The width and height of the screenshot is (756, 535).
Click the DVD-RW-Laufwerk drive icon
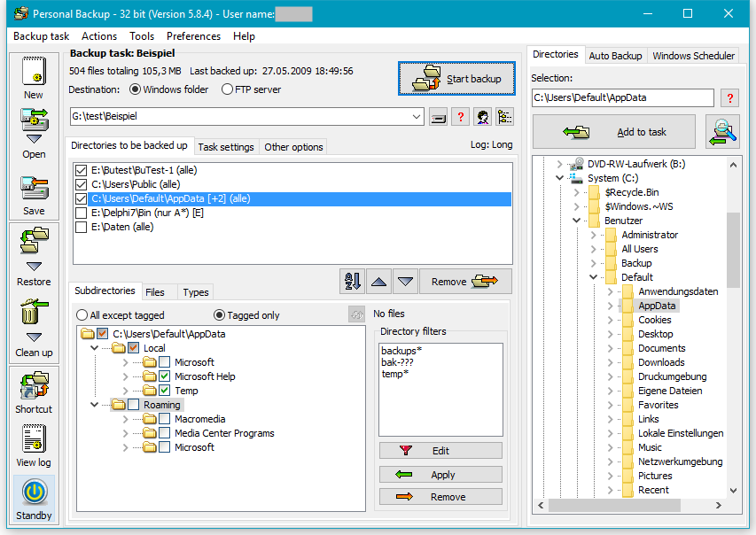(x=575, y=164)
